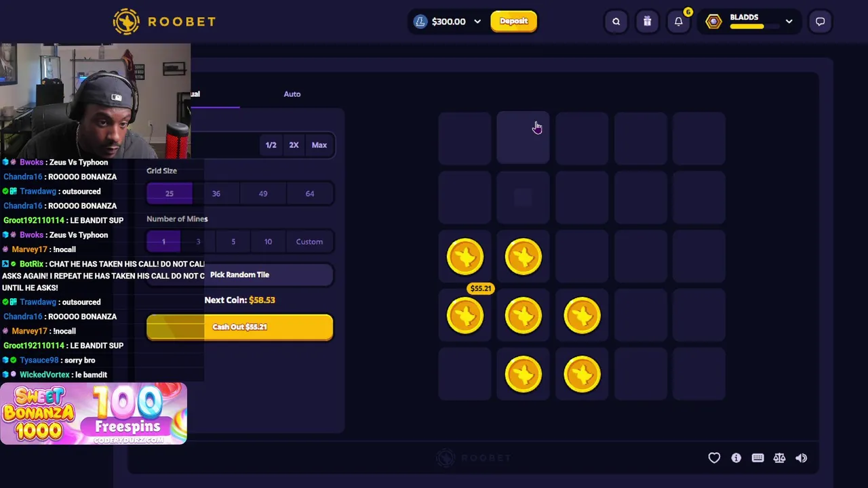Open the search icon in header

[x=616, y=22]
